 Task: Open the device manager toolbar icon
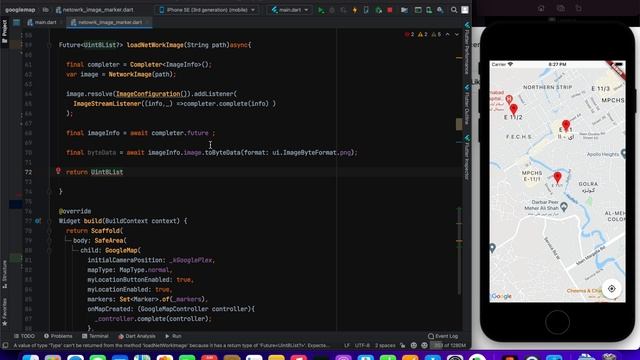coord(429,10)
